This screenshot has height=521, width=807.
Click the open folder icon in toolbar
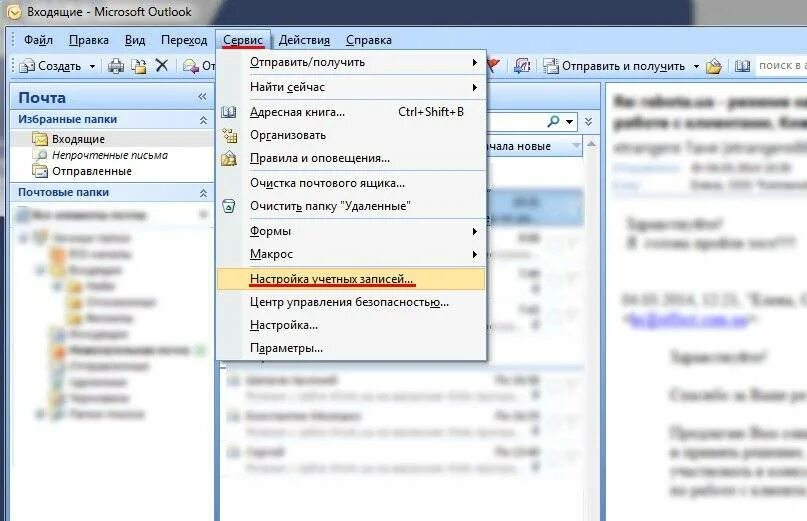point(713,66)
